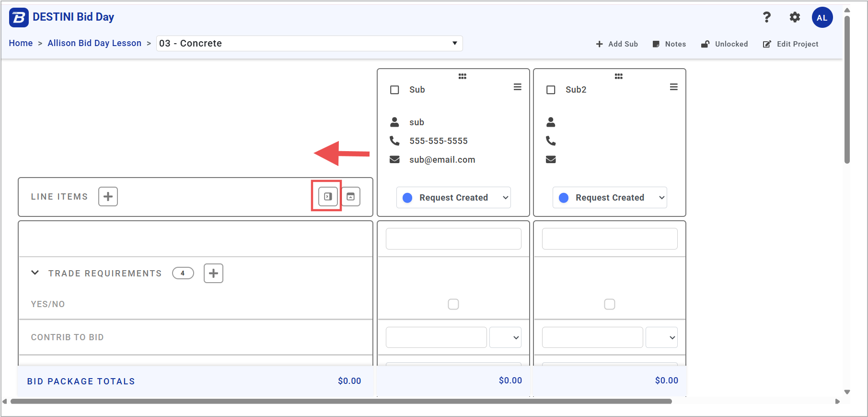Viewport: 868px width, 417px height.
Task: Open the hamburger menu on Sub card
Action: tap(518, 87)
